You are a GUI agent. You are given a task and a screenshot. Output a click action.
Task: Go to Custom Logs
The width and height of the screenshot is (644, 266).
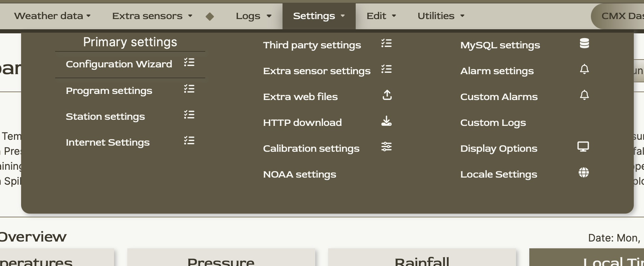point(493,123)
